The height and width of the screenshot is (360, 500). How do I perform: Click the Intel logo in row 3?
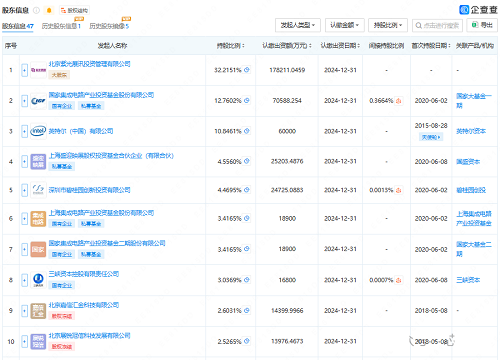click(x=38, y=131)
